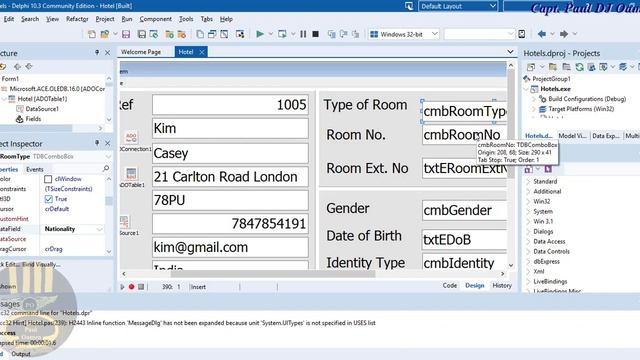Click the Refresh icon in Projects panel toolbar
This screenshot has height=360, width=640.
tap(579, 67)
